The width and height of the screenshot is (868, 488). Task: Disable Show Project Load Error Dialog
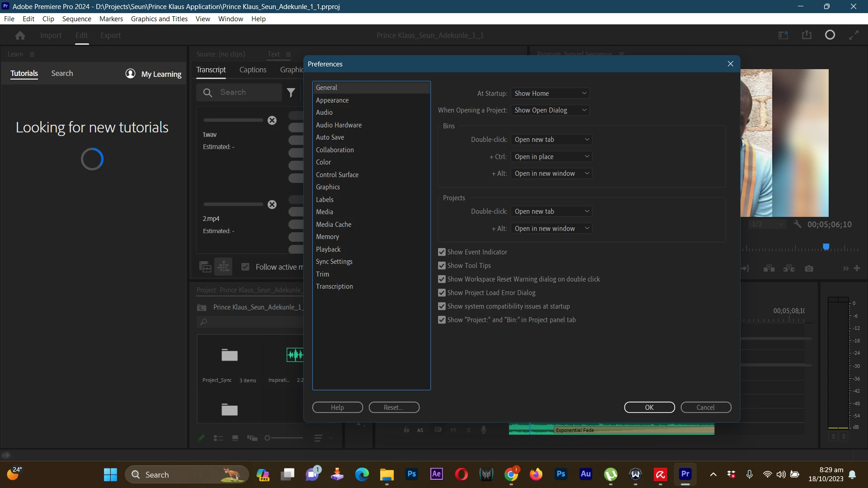coord(442,293)
